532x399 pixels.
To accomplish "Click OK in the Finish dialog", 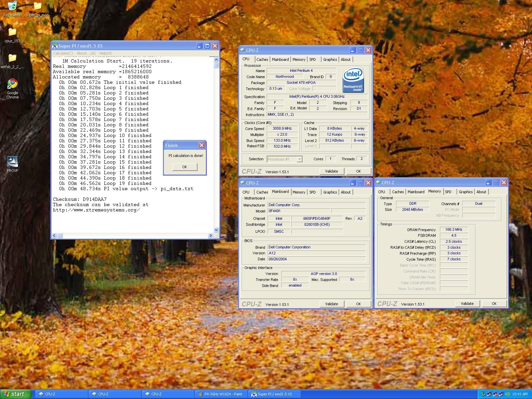I will (x=185, y=167).
